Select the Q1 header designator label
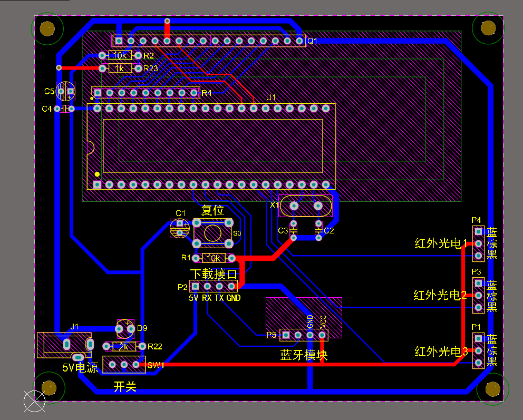This screenshot has height=420, width=523. [312, 41]
